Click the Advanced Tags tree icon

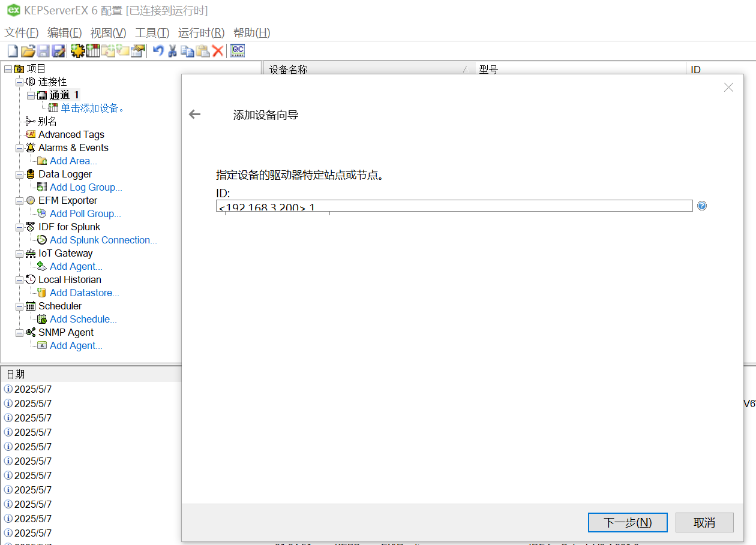pos(31,134)
